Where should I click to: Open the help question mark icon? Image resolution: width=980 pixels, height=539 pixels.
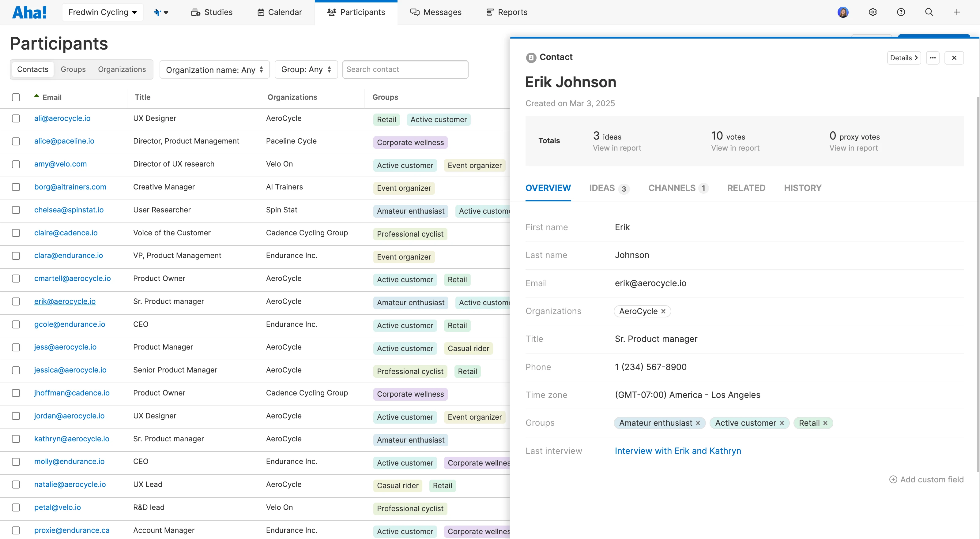[900, 12]
